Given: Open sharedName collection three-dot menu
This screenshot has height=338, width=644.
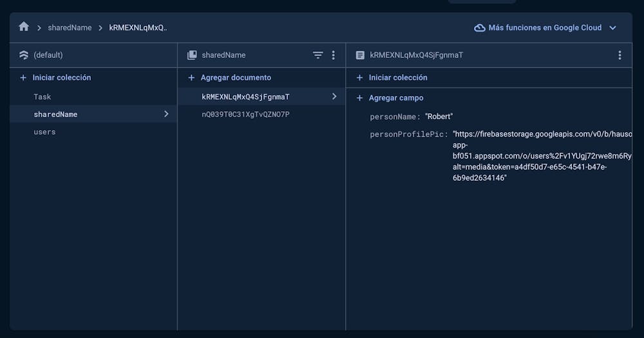Looking at the screenshot, I should pyautogui.click(x=333, y=55).
